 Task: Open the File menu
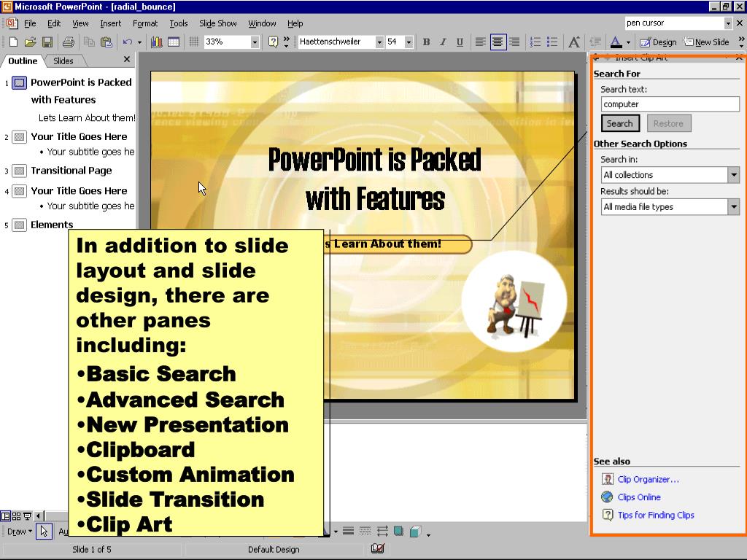30,23
